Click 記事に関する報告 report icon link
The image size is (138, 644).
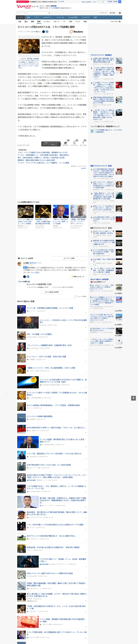tap(24, 145)
